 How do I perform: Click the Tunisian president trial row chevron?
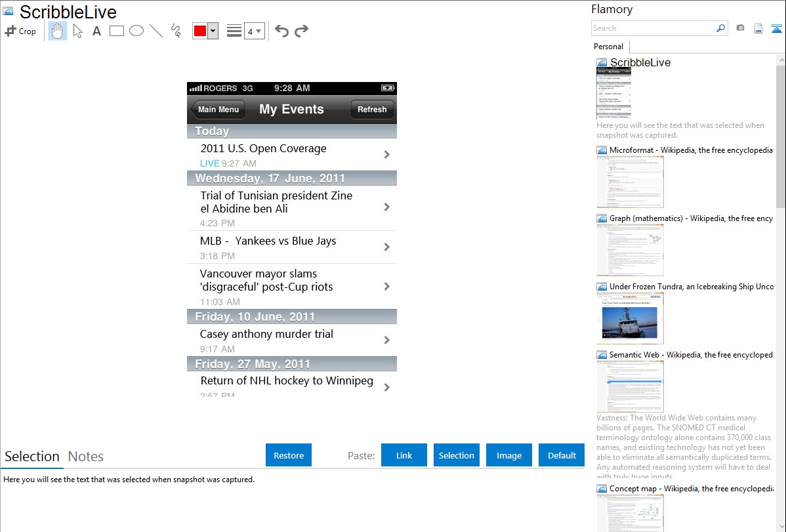coord(386,207)
